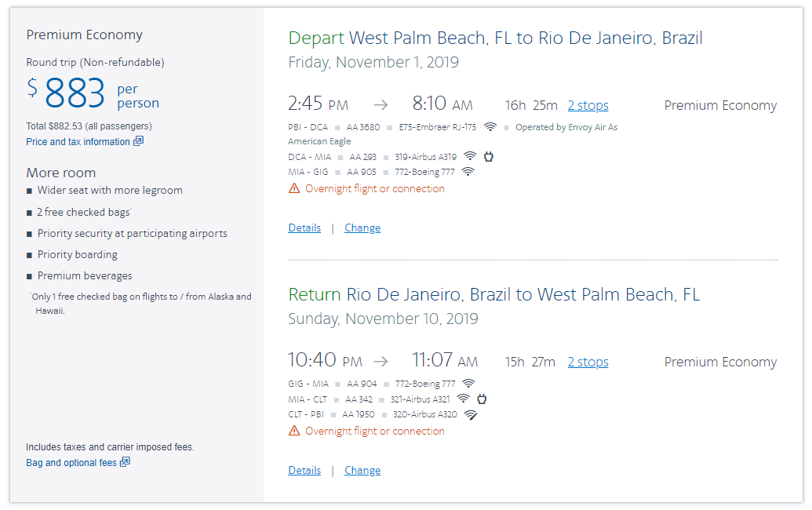This screenshot has width=812, height=510.
Task: Show the departure flight's 2 stops
Action: 588,105
